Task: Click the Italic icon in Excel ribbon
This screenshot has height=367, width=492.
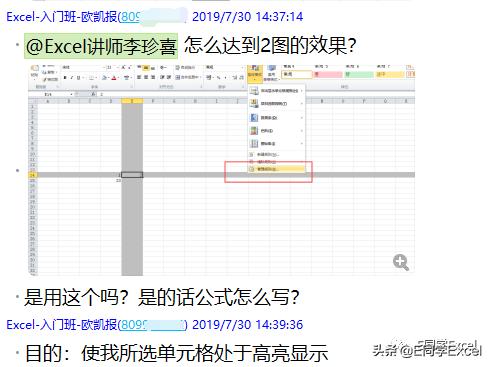Action: (x=71, y=77)
